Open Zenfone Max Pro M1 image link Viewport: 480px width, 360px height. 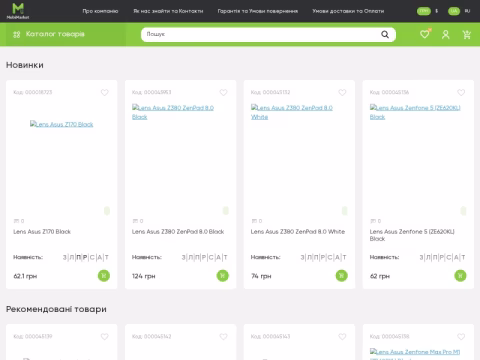tap(415, 354)
